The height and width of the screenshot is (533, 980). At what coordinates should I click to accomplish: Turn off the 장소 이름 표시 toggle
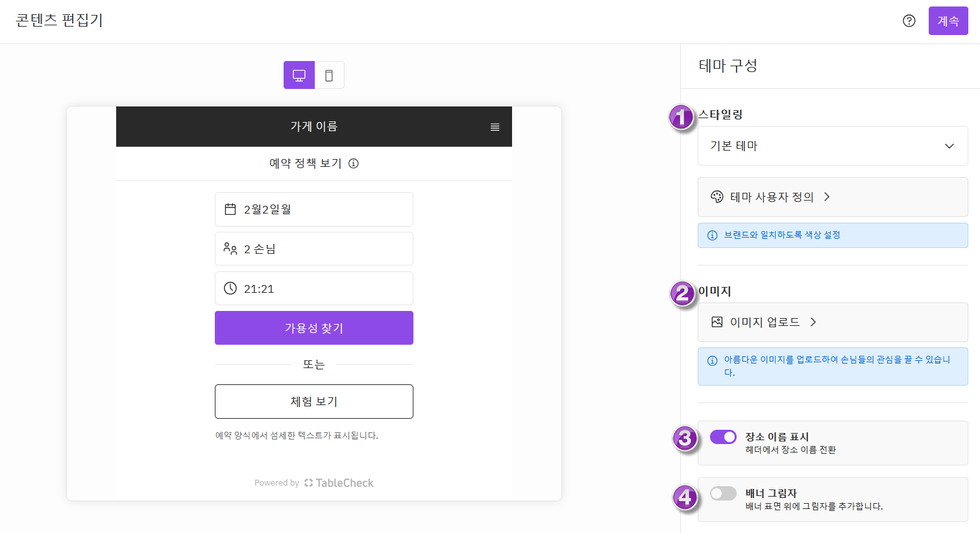(x=723, y=437)
